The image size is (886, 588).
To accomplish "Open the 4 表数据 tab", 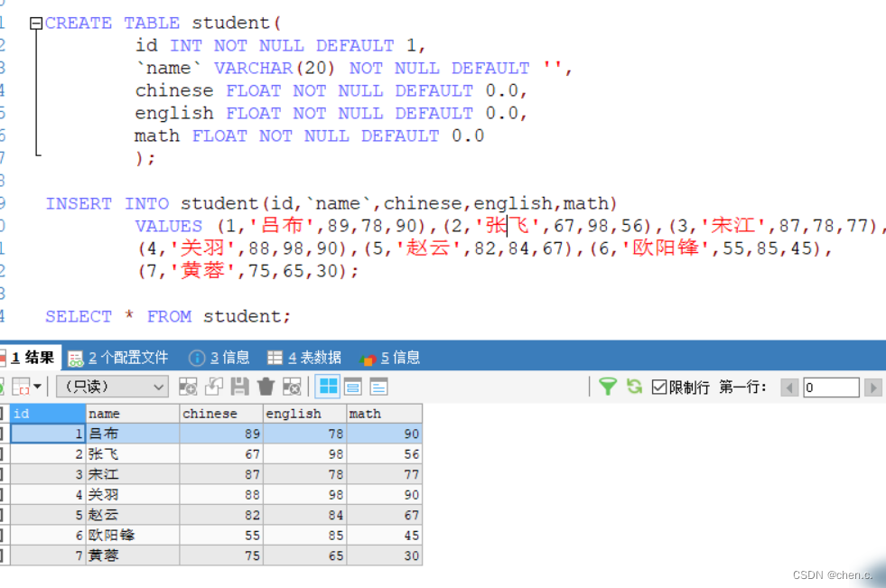I will click(x=304, y=358).
